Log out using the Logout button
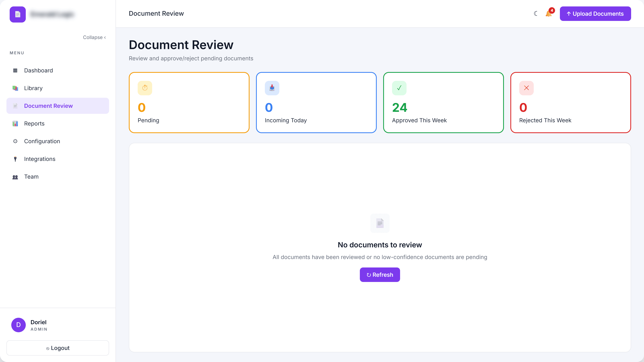 [58, 348]
